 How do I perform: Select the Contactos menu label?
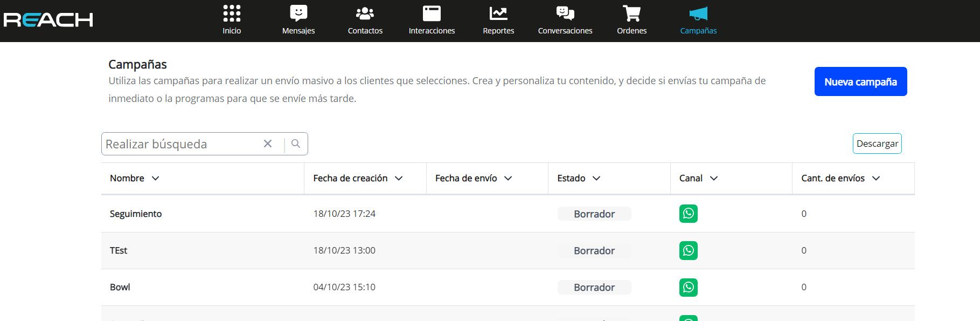[365, 31]
